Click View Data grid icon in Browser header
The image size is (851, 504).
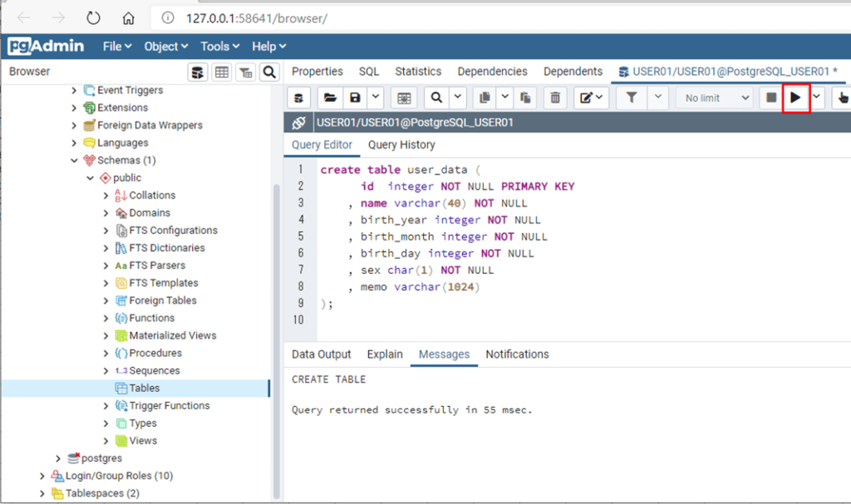pos(222,72)
